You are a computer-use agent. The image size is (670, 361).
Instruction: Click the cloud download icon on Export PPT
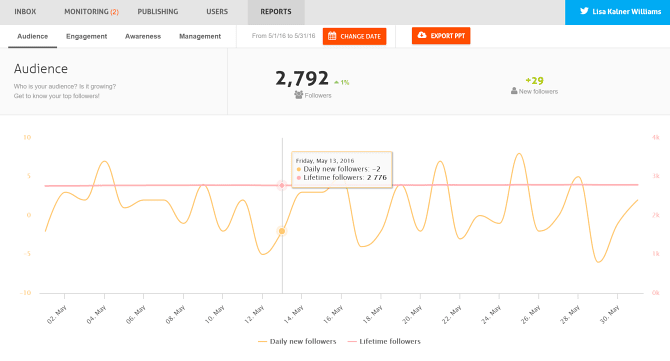pos(422,35)
